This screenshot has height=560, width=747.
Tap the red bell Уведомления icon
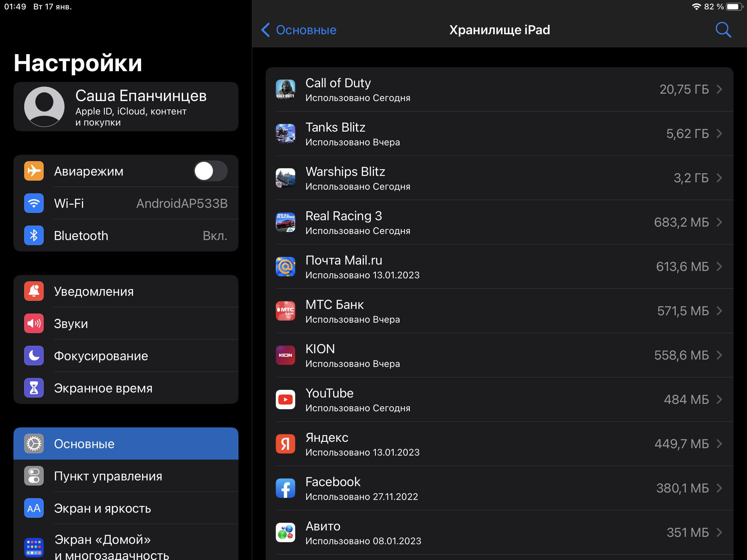pyautogui.click(x=34, y=291)
